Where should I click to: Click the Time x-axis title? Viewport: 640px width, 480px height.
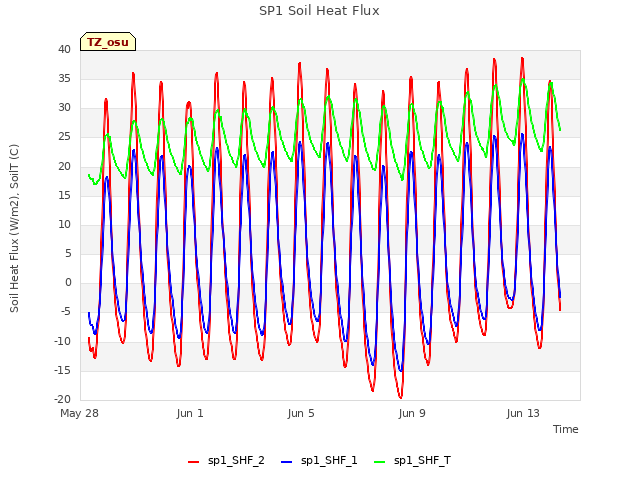[566, 429]
